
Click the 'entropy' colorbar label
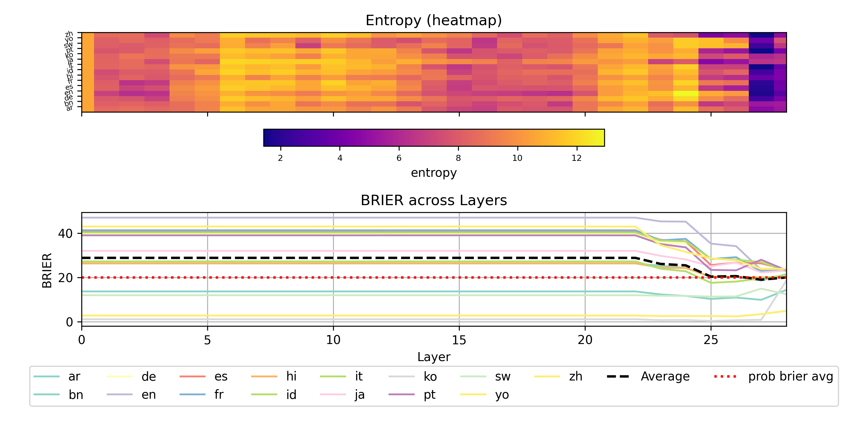[x=434, y=172]
